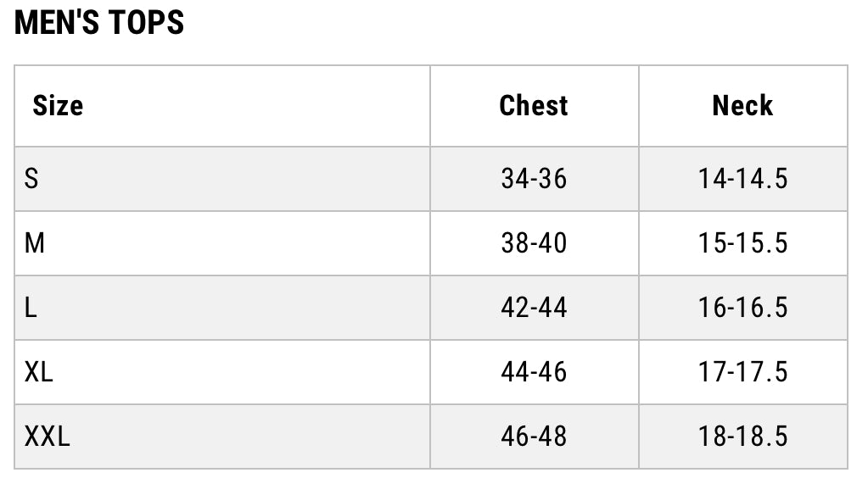Select chest value 38-40

[534, 243]
